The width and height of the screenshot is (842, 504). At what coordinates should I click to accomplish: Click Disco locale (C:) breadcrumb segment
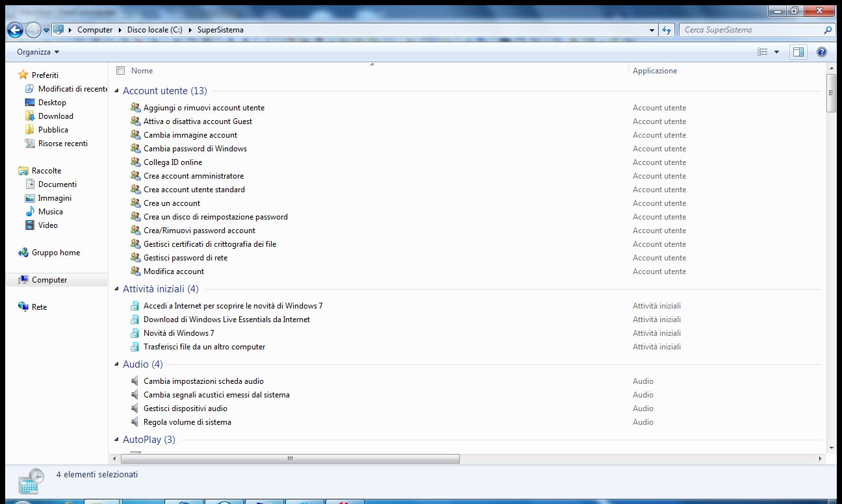pos(155,30)
